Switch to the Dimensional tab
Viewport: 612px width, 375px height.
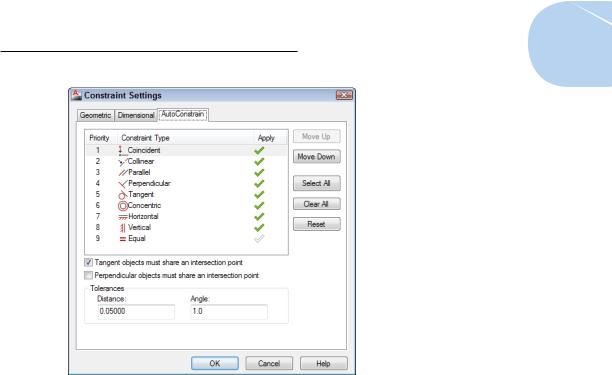136,116
